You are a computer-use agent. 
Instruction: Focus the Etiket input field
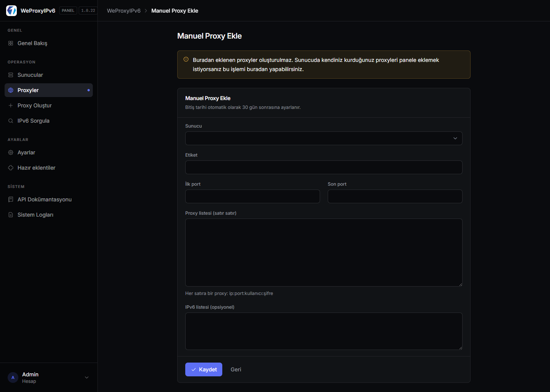[x=324, y=167]
